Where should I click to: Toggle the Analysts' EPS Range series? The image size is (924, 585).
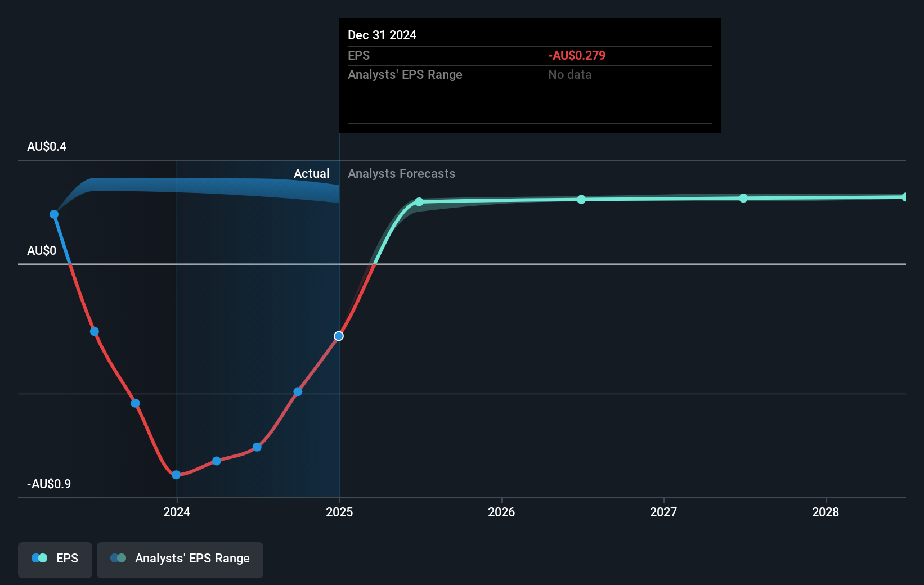point(180,560)
